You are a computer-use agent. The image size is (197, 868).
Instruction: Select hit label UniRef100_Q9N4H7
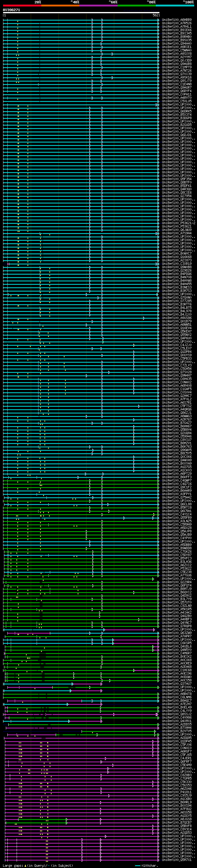[177, 375]
